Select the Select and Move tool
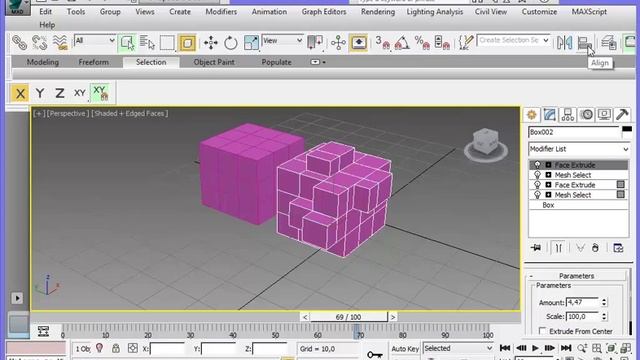The height and width of the screenshot is (360, 640). pos(211,42)
